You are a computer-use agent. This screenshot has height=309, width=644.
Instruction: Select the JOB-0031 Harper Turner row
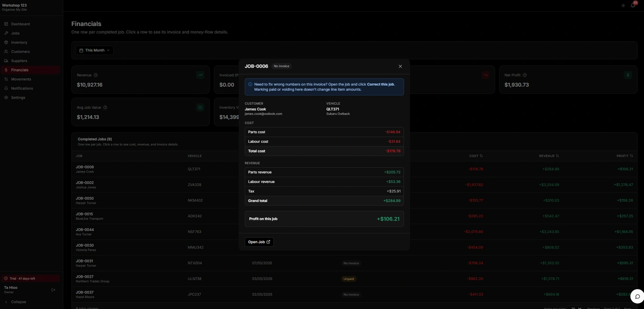[354, 263]
